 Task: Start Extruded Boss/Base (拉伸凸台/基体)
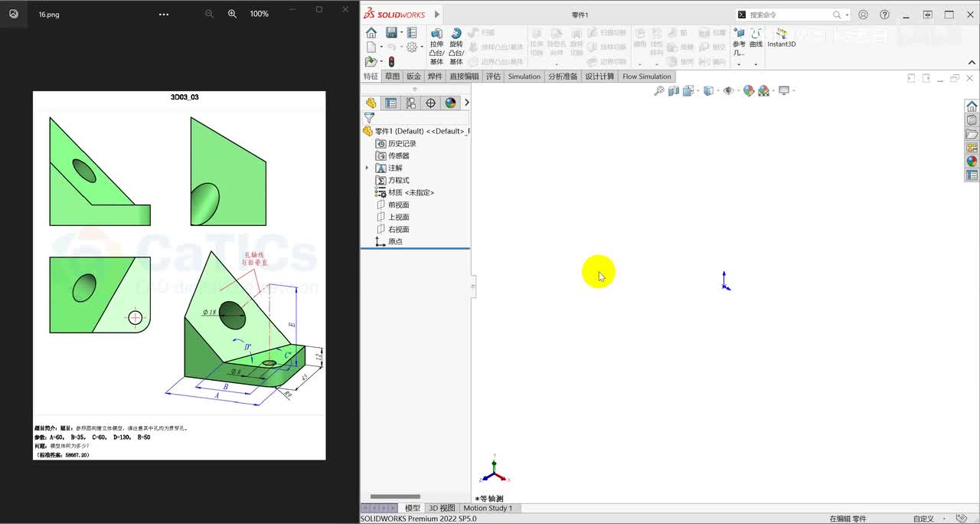[x=436, y=46]
